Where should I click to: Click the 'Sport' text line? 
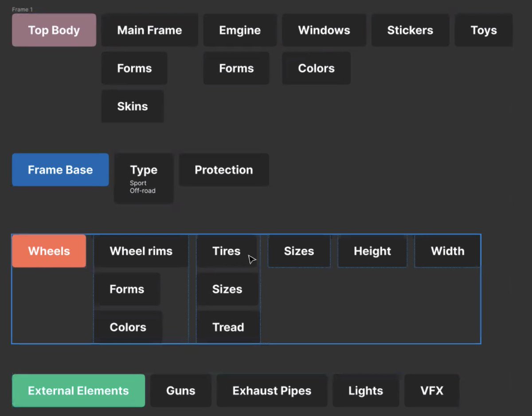click(x=138, y=183)
